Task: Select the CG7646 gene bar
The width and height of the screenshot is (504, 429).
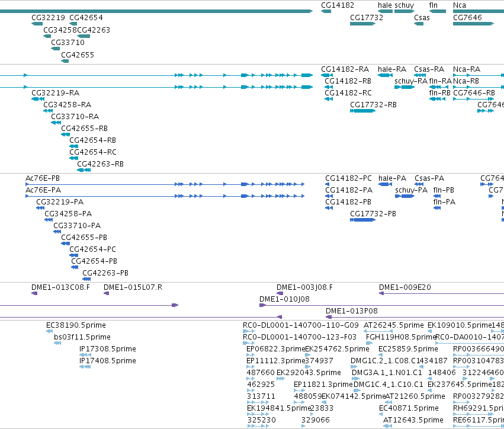Action: (473, 24)
